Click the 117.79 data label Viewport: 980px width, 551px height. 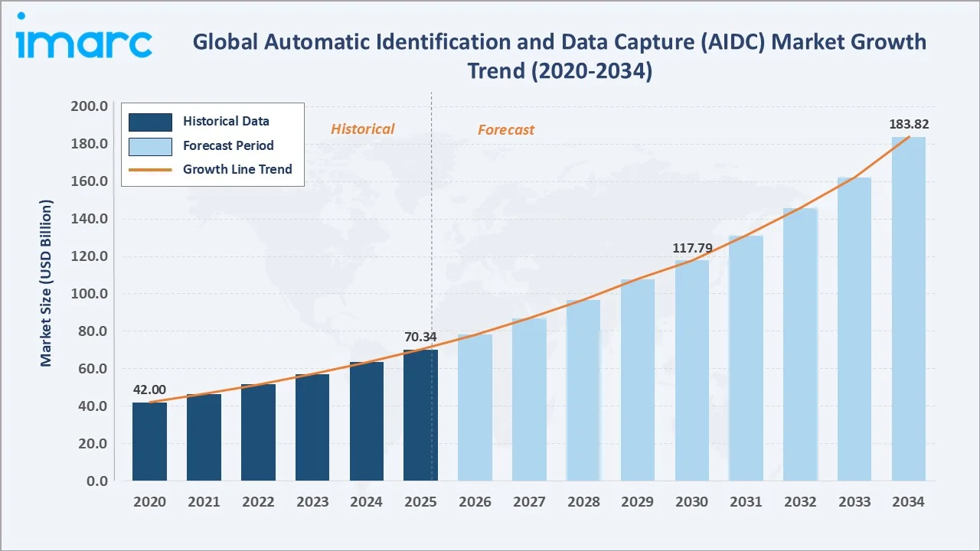coord(691,248)
